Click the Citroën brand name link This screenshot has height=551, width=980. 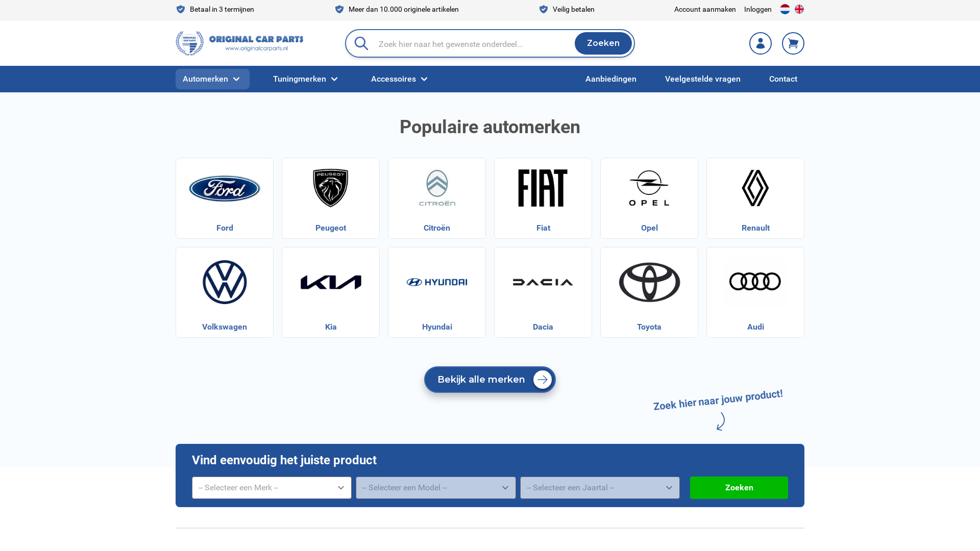[x=437, y=228]
